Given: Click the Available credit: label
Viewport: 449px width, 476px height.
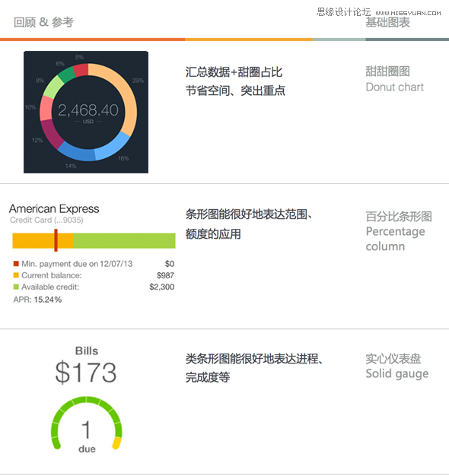Looking at the screenshot, I should (50, 287).
